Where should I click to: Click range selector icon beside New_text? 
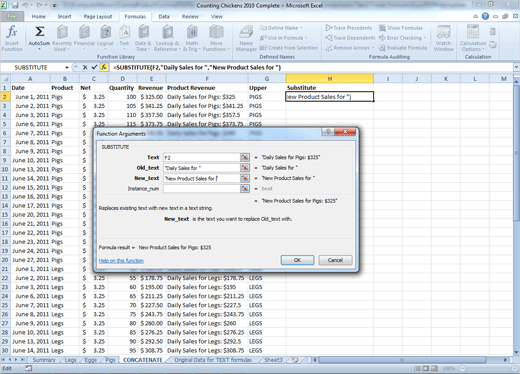pyautogui.click(x=245, y=178)
